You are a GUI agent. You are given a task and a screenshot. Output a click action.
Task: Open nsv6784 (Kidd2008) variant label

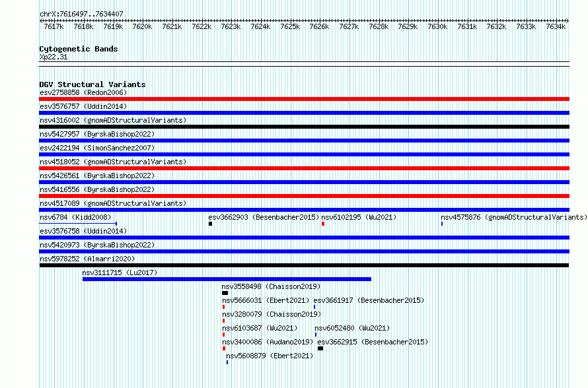75,217
